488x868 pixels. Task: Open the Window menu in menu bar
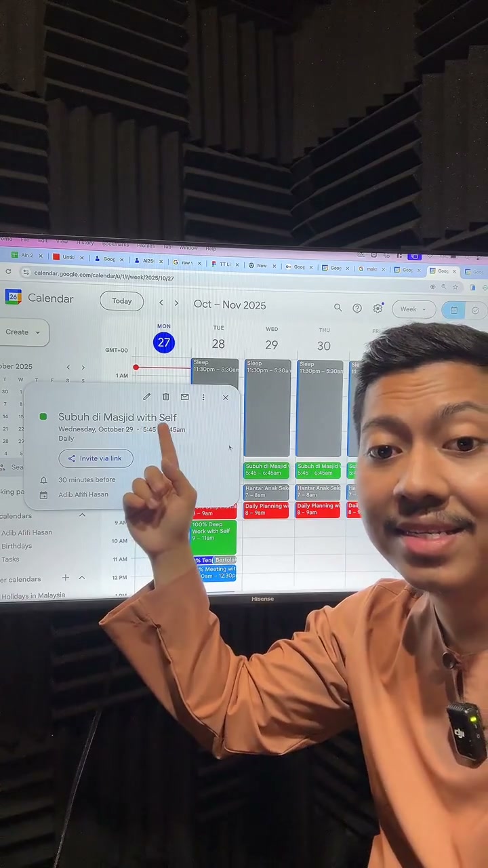(188, 248)
